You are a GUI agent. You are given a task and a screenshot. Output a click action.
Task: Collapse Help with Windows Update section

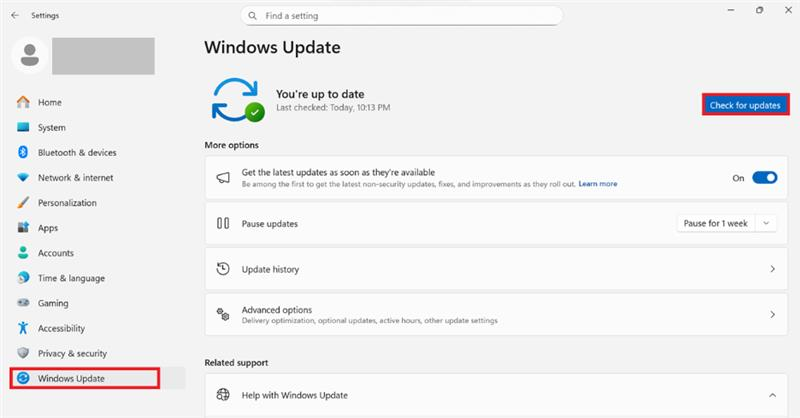pos(772,395)
